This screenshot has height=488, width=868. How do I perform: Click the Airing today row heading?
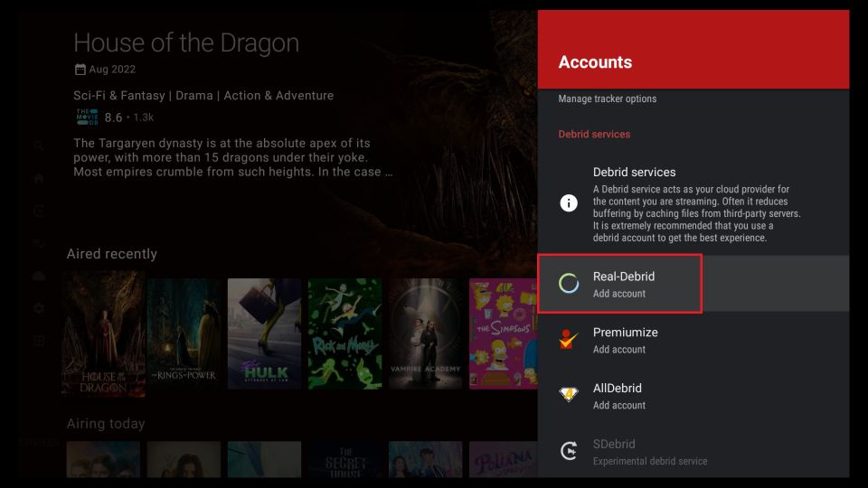coord(106,424)
